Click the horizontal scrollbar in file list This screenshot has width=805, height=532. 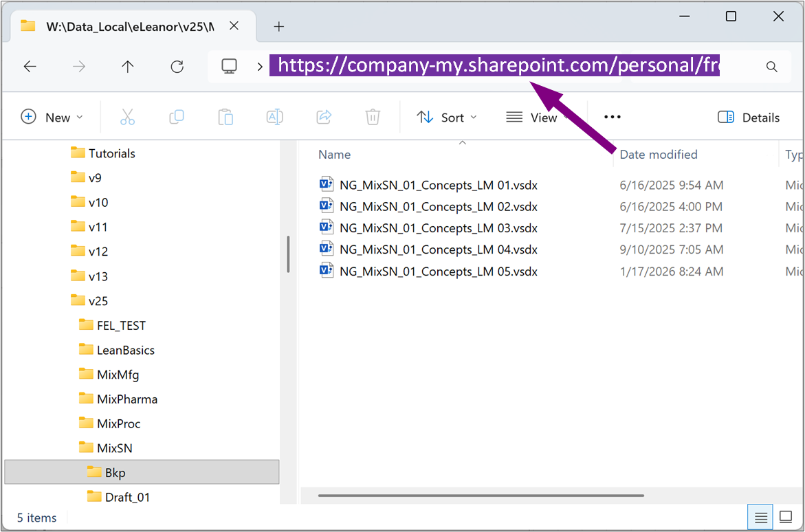tap(481, 495)
